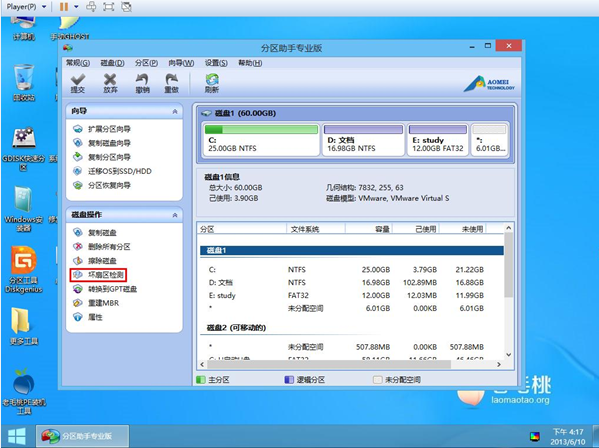The width and height of the screenshot is (599, 448).
Task: Click the AOMEI Technology logo
Action: coord(489,83)
